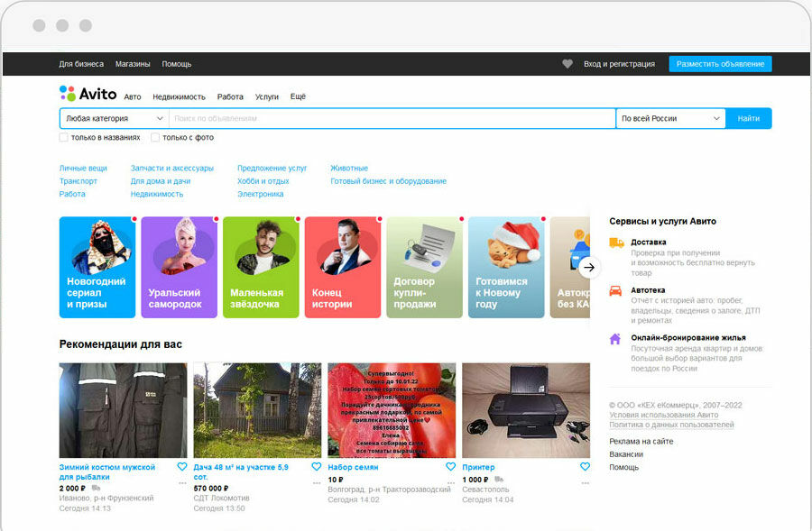The height and width of the screenshot is (531, 812).
Task: Click delivery icon beside 2 000 ₽ price
Action: coord(96,488)
